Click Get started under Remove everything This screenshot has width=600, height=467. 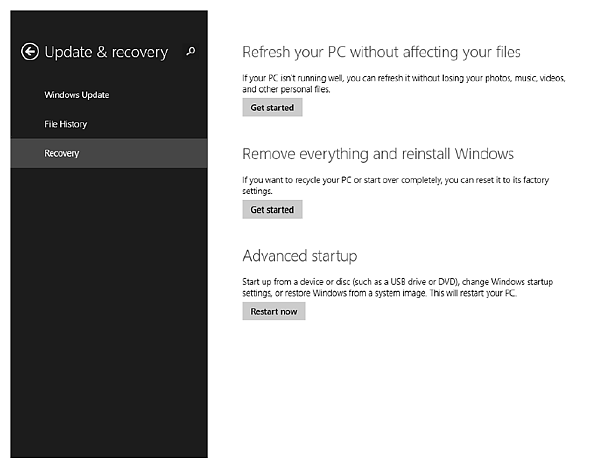[x=272, y=210]
